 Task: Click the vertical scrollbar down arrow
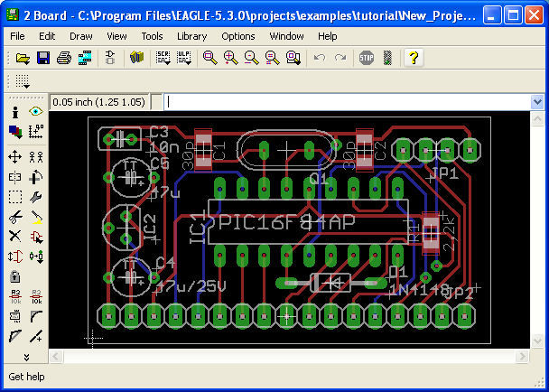537,341
